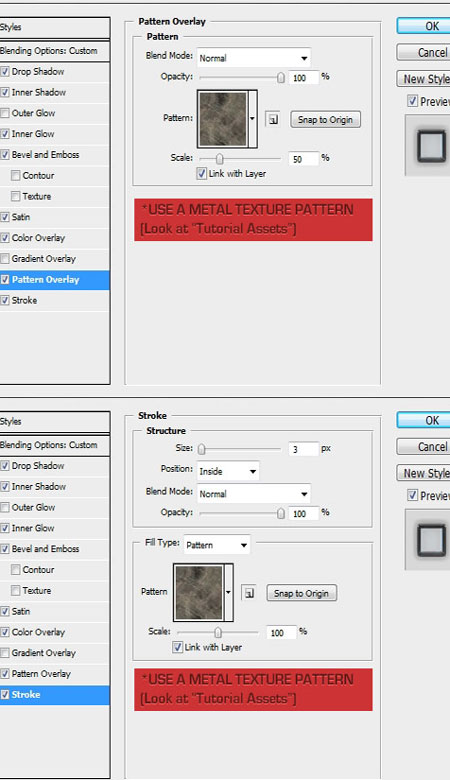Uncheck Drop Shadow in Pattern Overlay dialog
450x780 pixels.
pyautogui.click(x=5, y=72)
